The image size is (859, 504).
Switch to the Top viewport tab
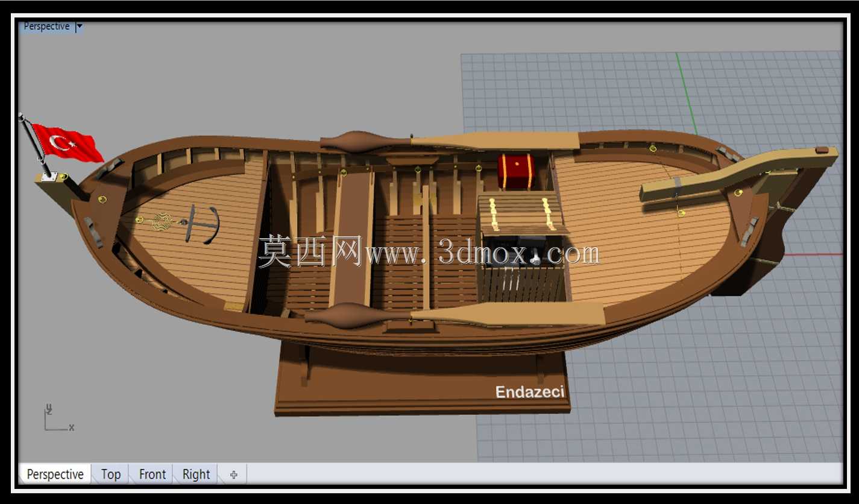[111, 474]
